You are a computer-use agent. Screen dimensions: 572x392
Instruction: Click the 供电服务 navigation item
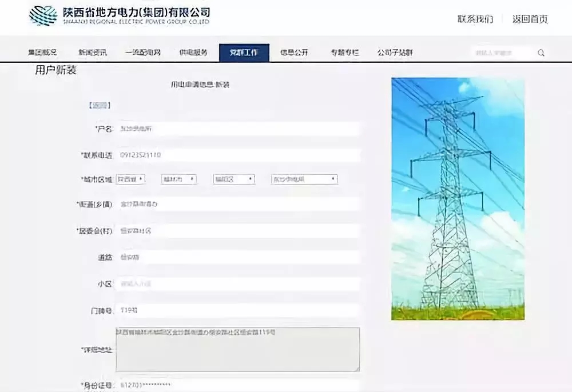(x=194, y=52)
